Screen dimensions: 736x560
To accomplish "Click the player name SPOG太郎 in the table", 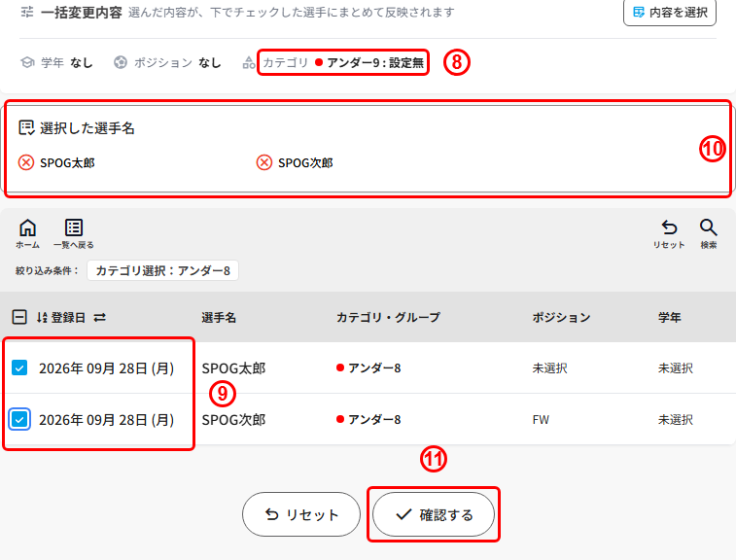I will pyautogui.click(x=233, y=368).
